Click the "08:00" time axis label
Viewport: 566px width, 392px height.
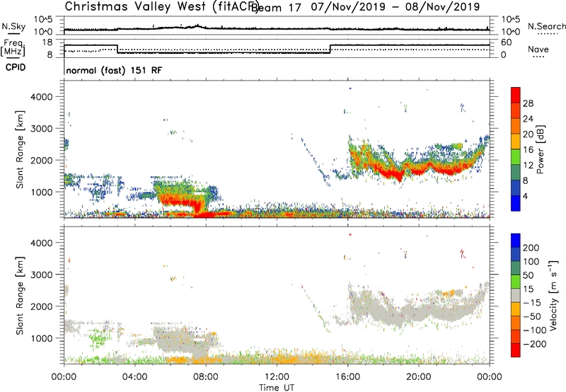pos(206,377)
